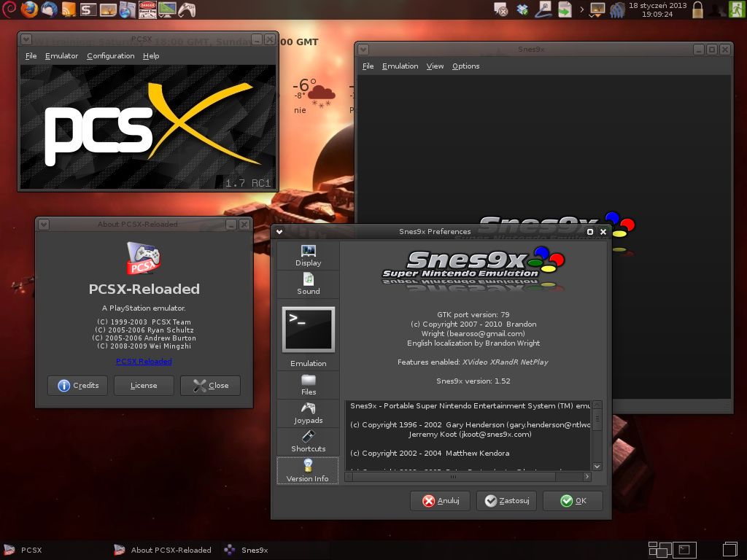This screenshot has width=747, height=560.
Task: Click the License button
Action: [144, 385]
